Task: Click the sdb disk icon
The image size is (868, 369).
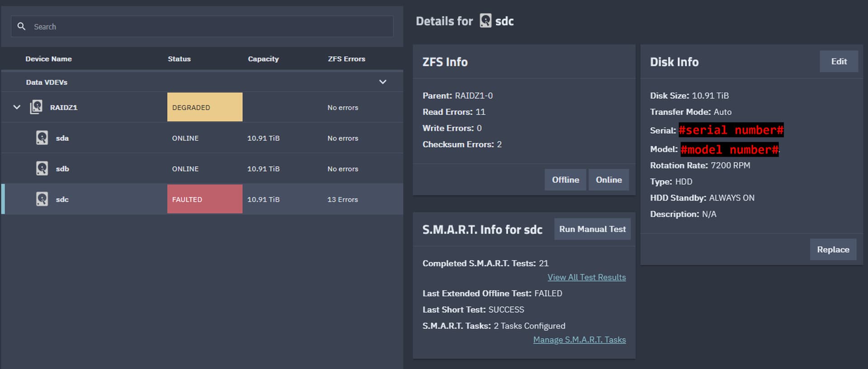Action: tap(42, 168)
